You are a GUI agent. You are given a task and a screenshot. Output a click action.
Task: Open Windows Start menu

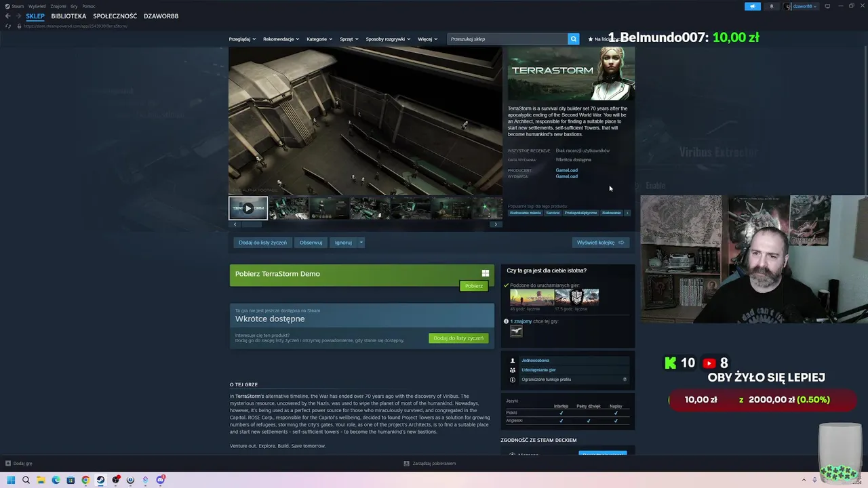click(11, 480)
